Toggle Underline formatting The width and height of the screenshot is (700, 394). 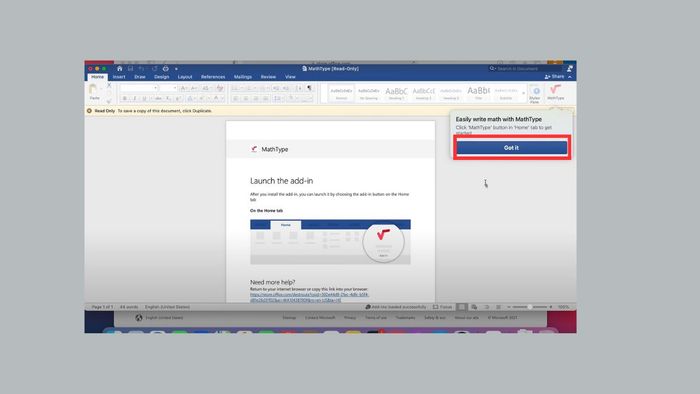(x=144, y=99)
